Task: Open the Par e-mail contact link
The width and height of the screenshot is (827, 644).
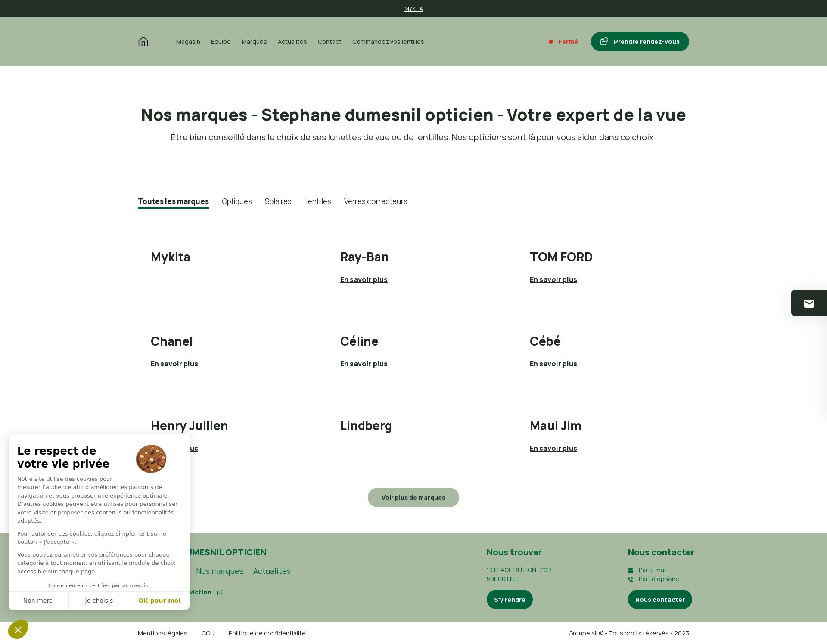Action: click(653, 570)
